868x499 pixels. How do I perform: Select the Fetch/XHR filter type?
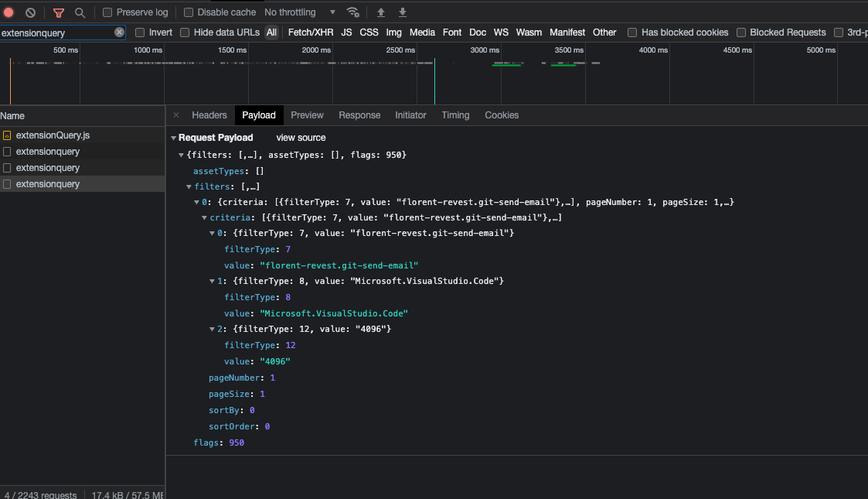click(x=311, y=32)
